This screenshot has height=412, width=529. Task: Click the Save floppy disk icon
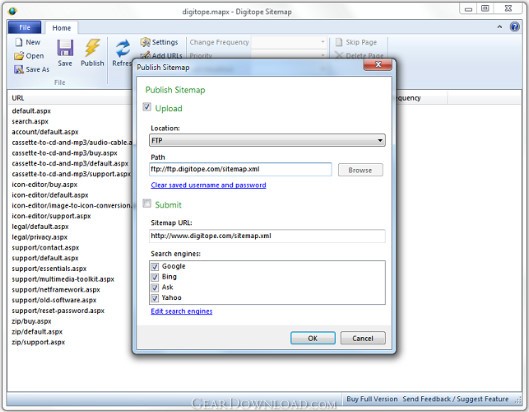65,48
